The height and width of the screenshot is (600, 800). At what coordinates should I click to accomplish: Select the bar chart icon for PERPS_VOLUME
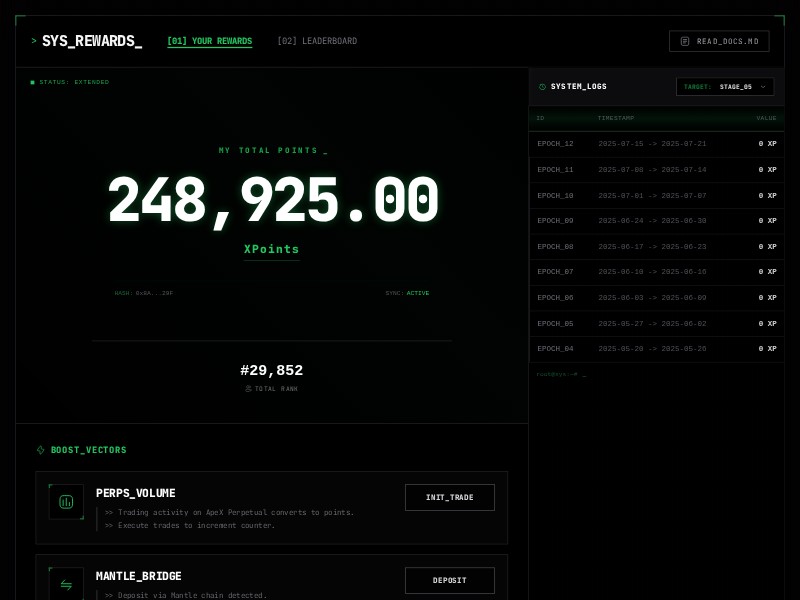(66, 502)
